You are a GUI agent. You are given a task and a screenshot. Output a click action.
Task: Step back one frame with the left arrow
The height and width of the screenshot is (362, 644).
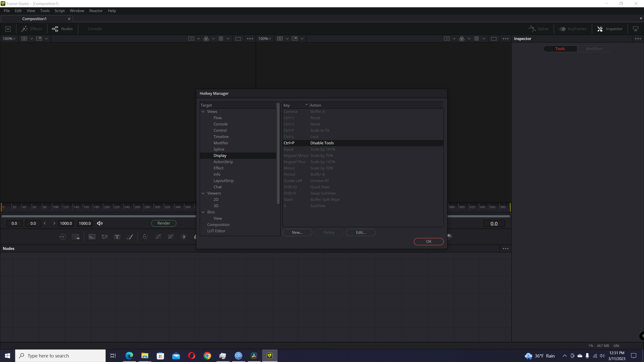tap(45, 223)
